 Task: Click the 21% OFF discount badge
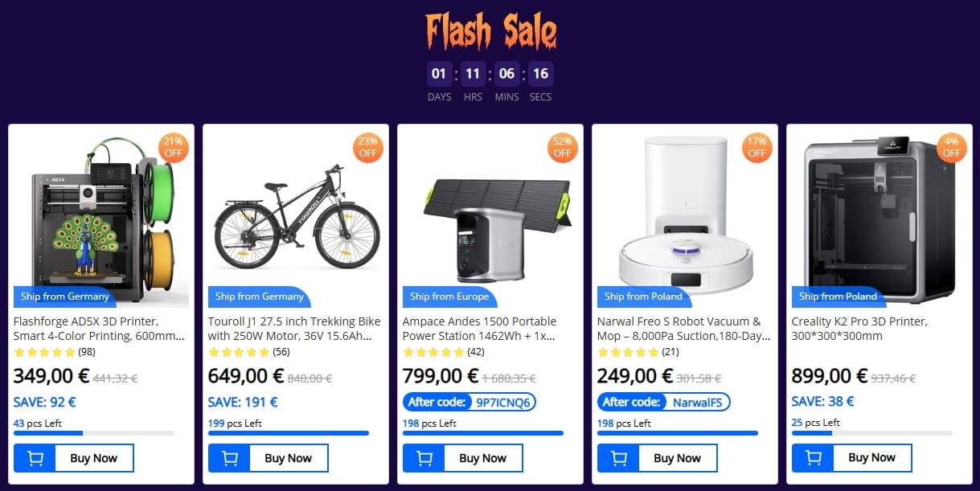point(173,147)
